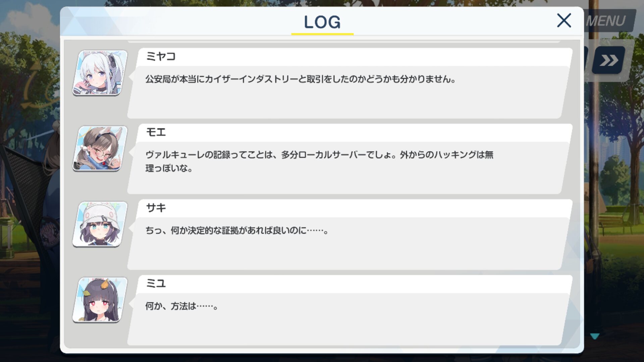This screenshot has height=362, width=644.
Task: Select Saki's dialogue about 決定的な証拠
Action: (236, 231)
